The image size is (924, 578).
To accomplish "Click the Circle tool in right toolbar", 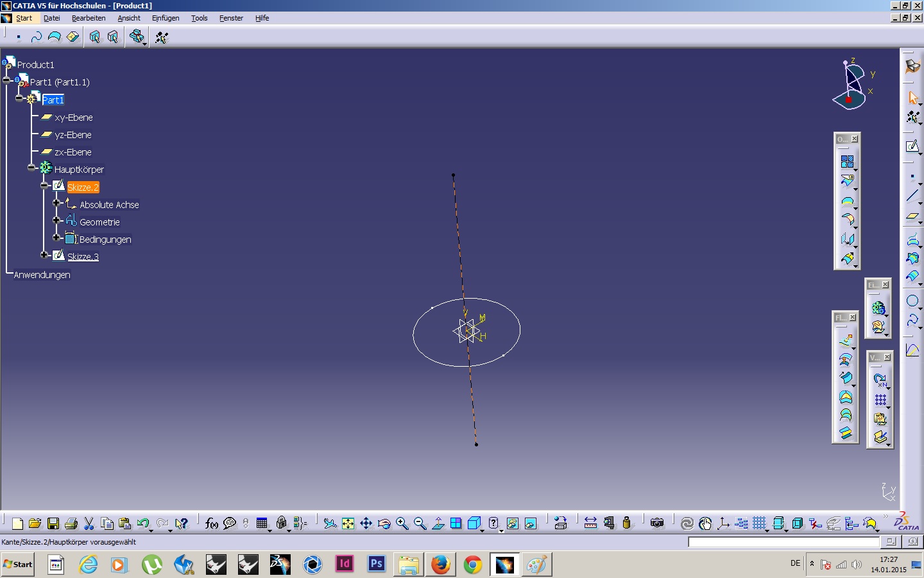I will tap(912, 301).
